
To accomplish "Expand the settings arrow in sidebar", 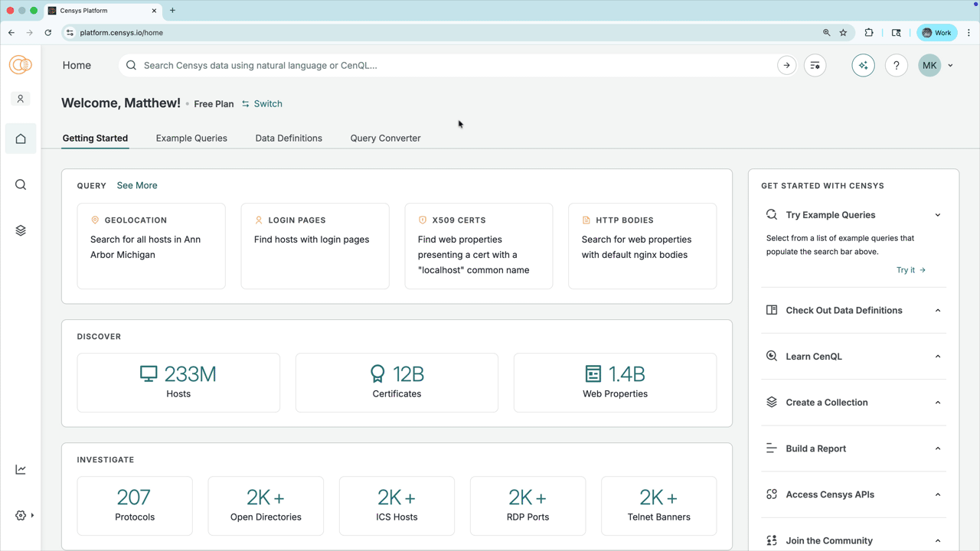I will [32, 515].
